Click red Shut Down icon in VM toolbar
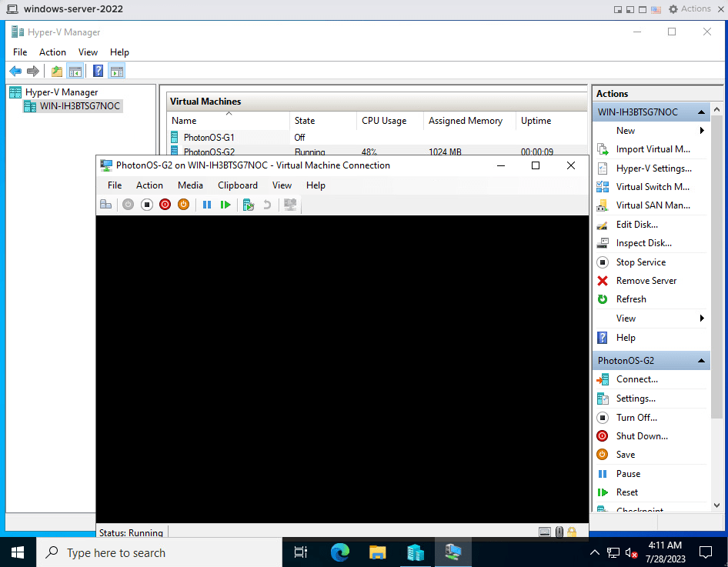Image resolution: width=728 pixels, height=567 pixels. coord(165,204)
